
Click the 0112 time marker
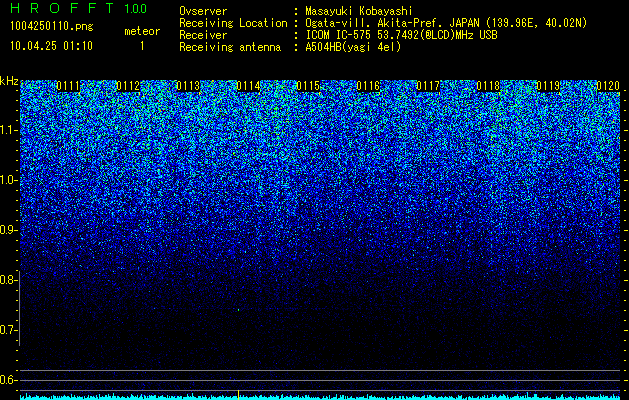128,86
